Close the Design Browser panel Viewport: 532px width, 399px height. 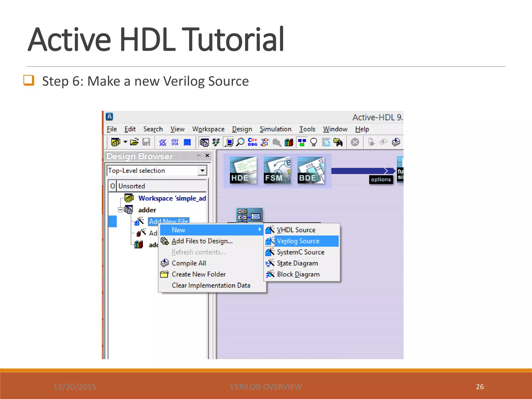pyautogui.click(x=207, y=156)
